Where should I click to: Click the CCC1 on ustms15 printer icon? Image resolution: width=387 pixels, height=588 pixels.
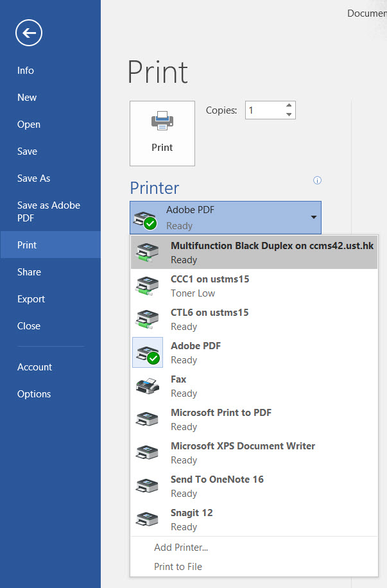point(147,286)
